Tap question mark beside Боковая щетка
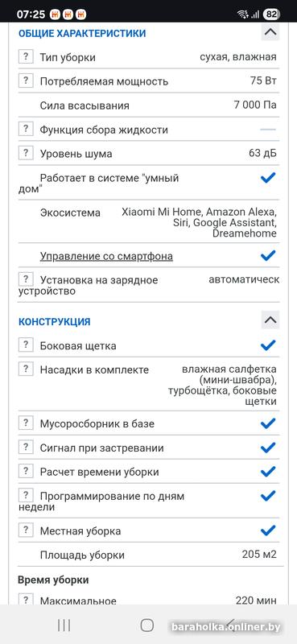The width and height of the screenshot is (297, 644). [26, 345]
